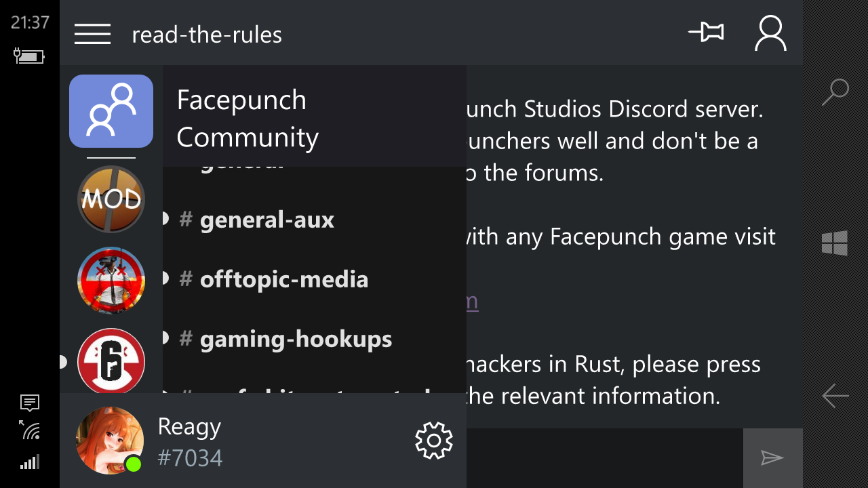This screenshot has width=868, height=488.
Task: Open the MOD server icon
Action: tap(111, 199)
